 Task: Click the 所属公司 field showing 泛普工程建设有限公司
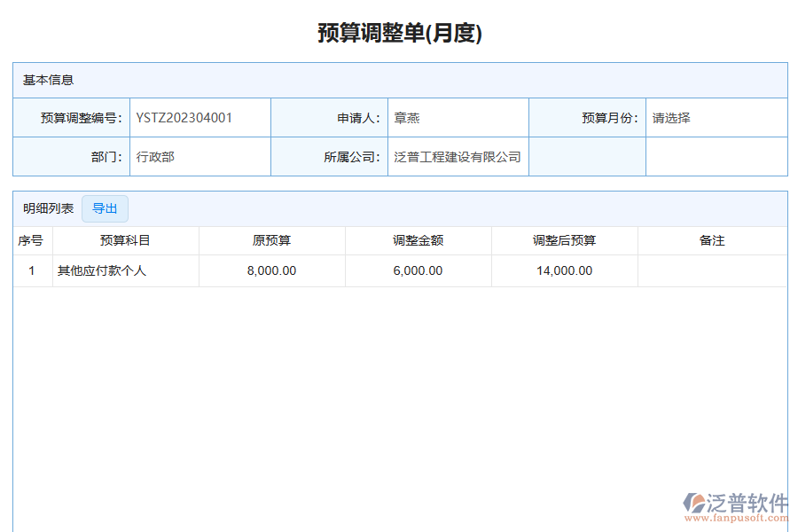click(458, 156)
